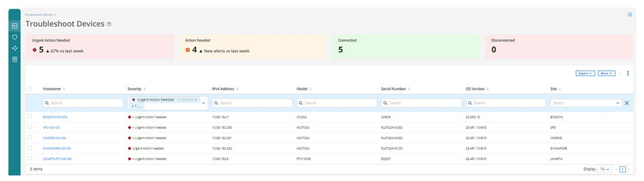644x181 pixels.
Task: Check the BOGOTA-MX-204 row checkbox
Action: 30,117
